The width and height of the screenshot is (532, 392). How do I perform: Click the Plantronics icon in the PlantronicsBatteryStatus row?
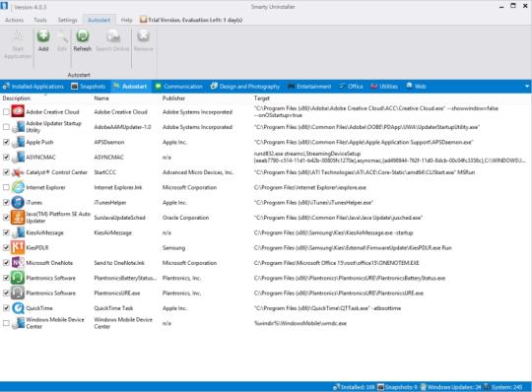18,278
